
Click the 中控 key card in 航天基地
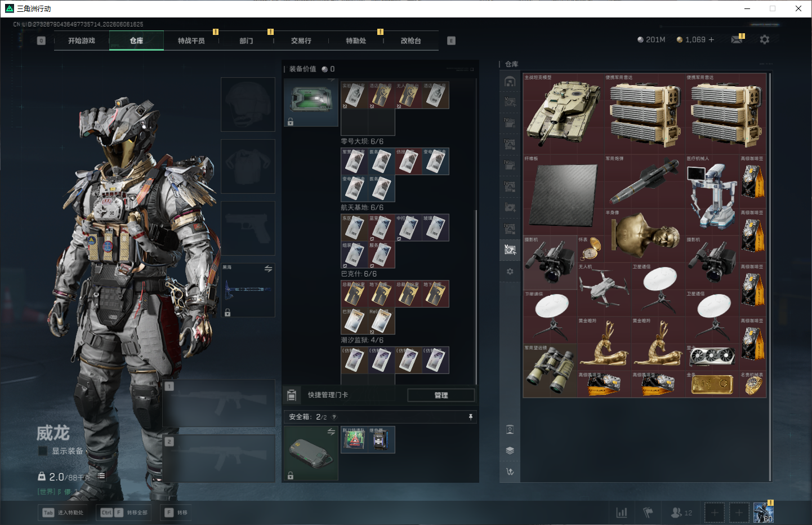tap(408, 228)
